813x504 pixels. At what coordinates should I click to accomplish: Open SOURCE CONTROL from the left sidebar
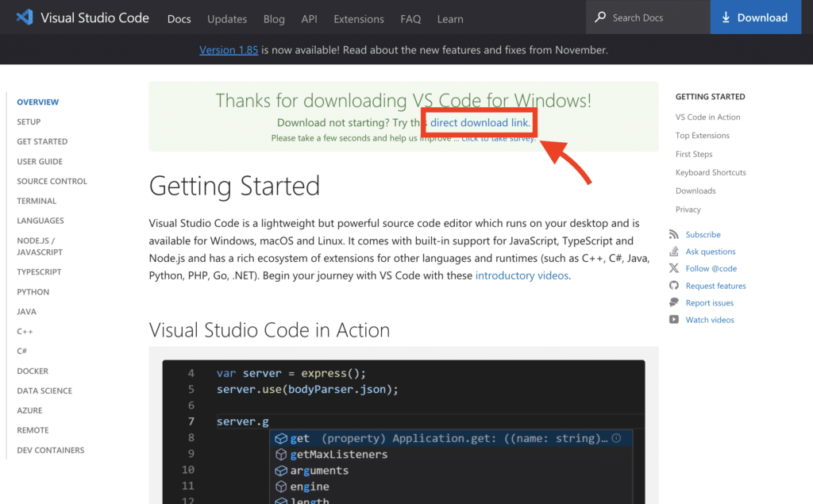[x=52, y=181]
